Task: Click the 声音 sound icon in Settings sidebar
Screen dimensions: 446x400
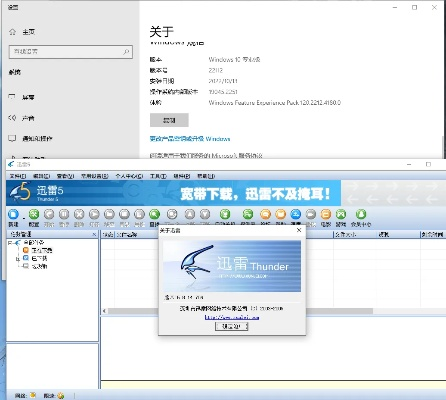Action: pos(12,118)
